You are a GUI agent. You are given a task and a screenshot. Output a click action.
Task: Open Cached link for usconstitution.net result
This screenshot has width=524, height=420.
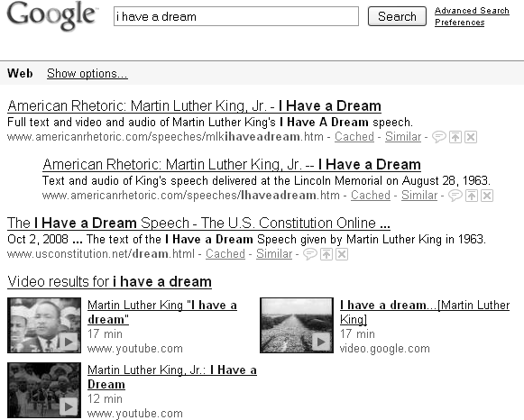225,254
